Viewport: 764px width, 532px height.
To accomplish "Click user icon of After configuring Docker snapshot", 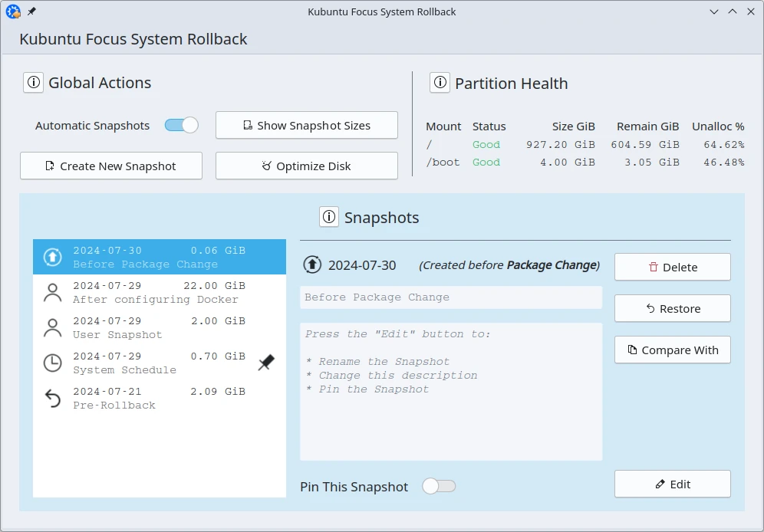I will [x=53, y=293].
